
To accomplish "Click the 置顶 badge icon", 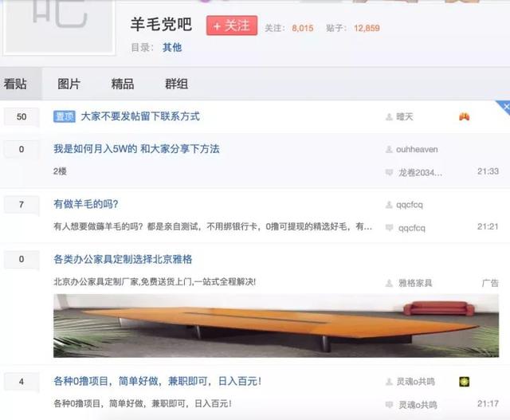I will [x=65, y=116].
